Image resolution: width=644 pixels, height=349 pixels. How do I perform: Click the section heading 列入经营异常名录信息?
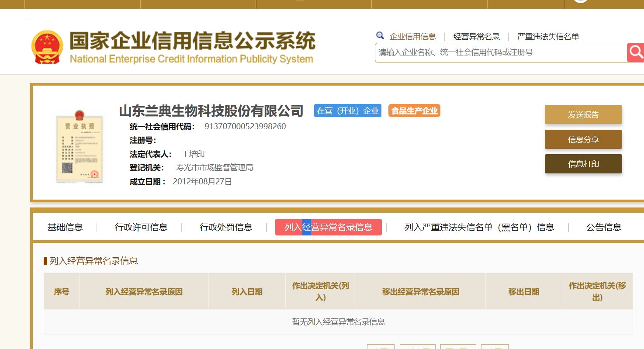pyautogui.click(x=94, y=261)
